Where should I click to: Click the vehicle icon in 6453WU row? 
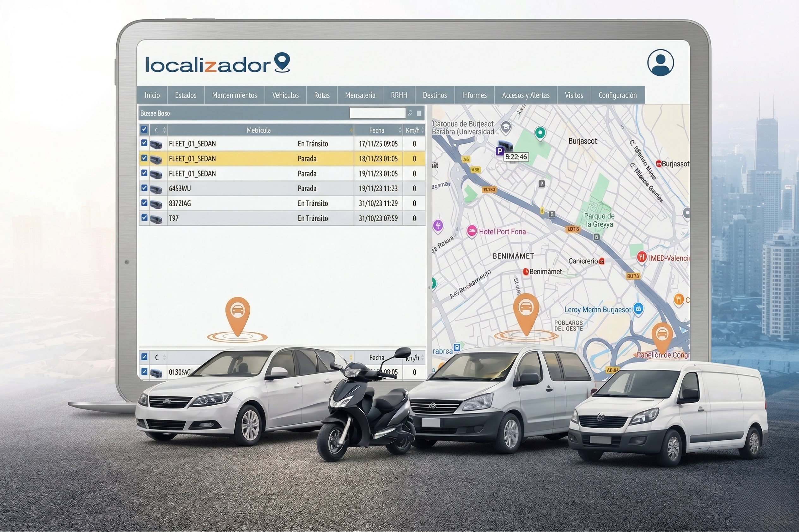click(x=156, y=189)
